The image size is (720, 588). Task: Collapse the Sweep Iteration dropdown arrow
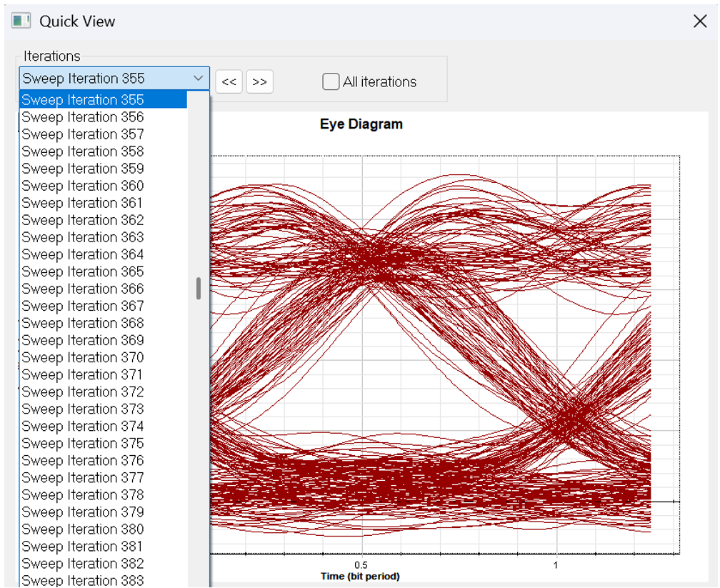click(x=198, y=79)
